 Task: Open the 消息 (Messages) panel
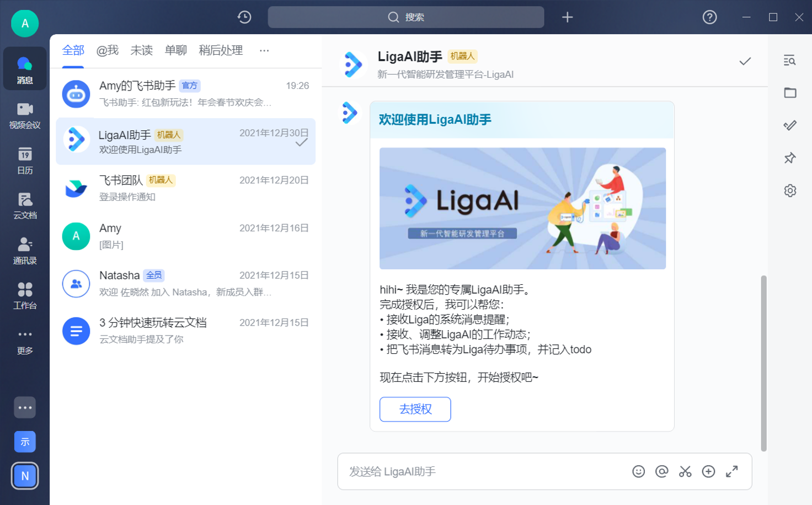(x=24, y=68)
